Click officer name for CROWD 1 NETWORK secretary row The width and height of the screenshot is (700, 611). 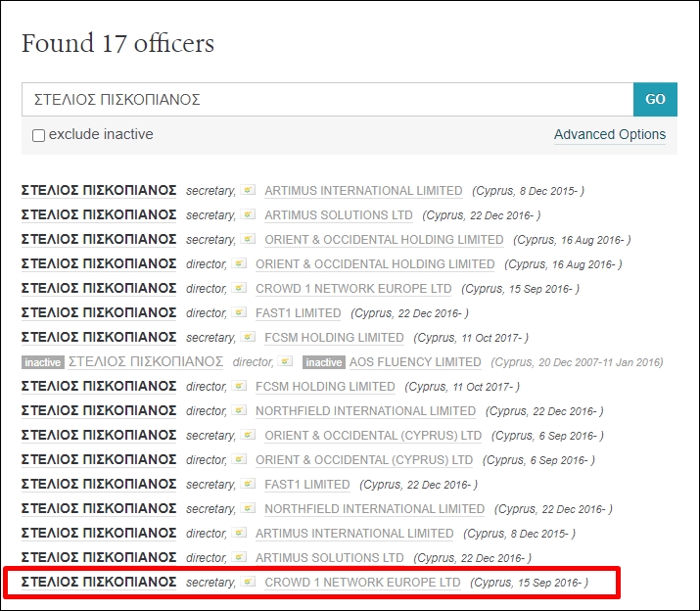point(99,583)
